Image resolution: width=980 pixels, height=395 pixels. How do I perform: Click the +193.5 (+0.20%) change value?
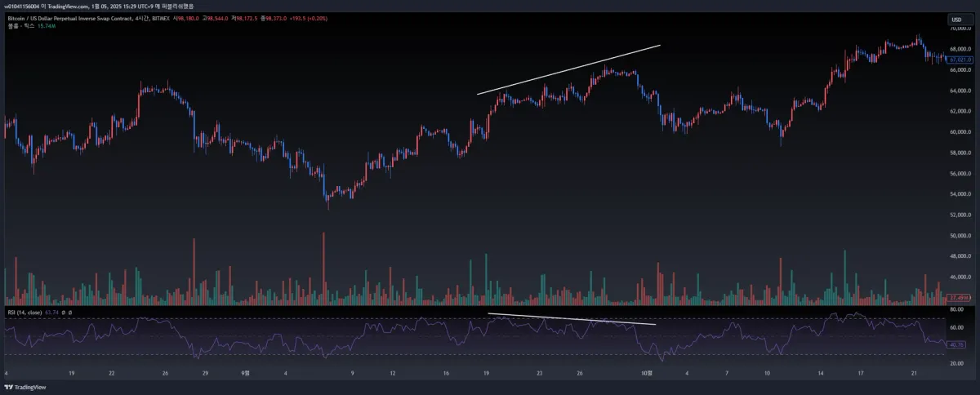coord(308,19)
